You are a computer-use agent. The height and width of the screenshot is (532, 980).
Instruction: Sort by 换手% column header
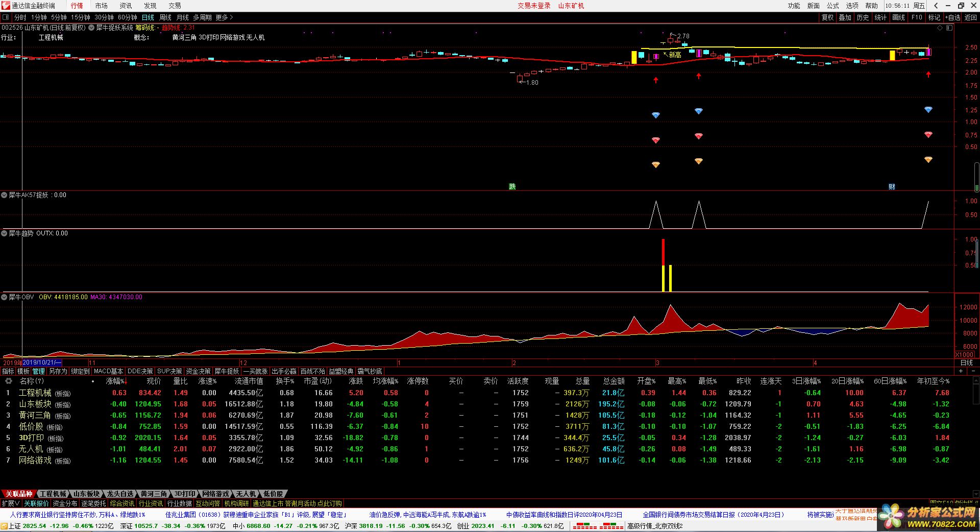pyautogui.click(x=285, y=381)
